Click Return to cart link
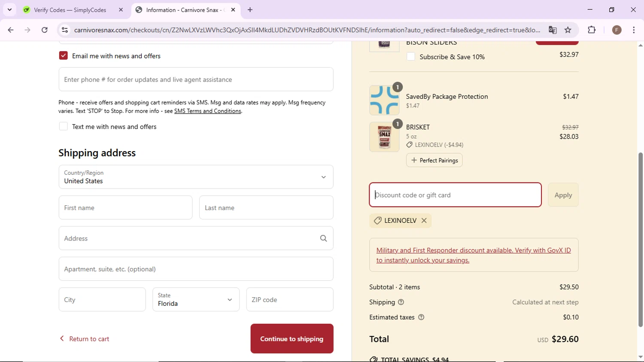The height and width of the screenshot is (362, 644). (84, 339)
